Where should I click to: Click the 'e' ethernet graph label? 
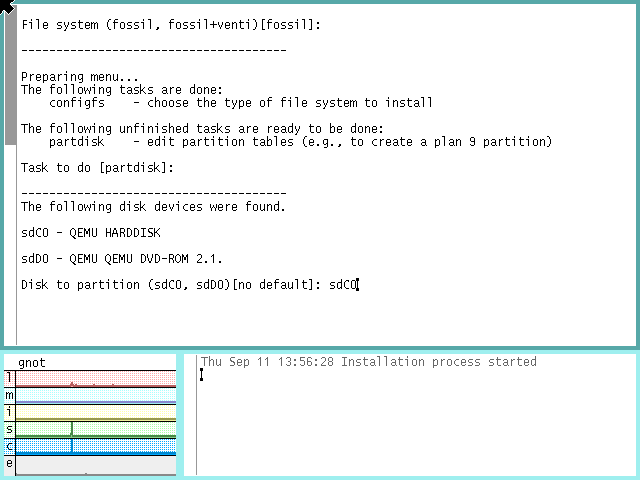coord(10,463)
